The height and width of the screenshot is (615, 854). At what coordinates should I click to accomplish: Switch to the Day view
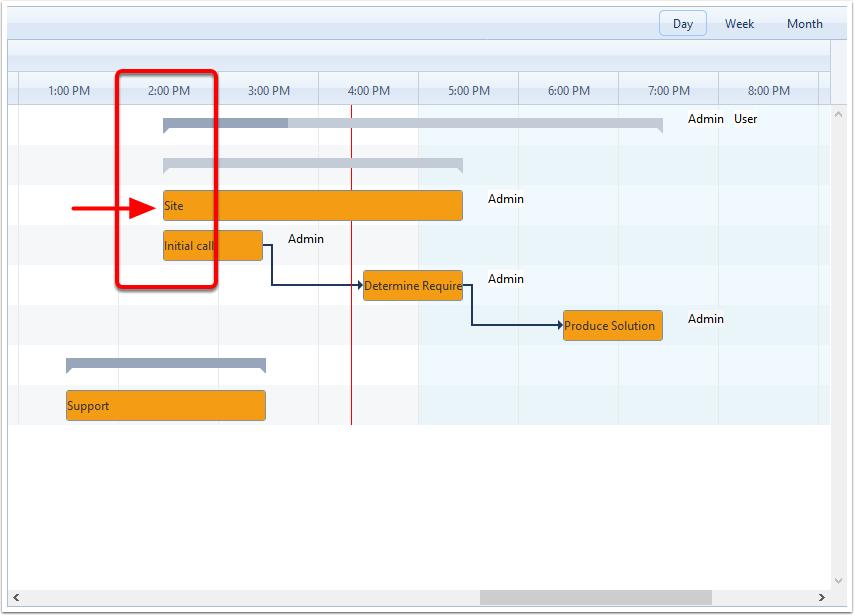[682, 23]
